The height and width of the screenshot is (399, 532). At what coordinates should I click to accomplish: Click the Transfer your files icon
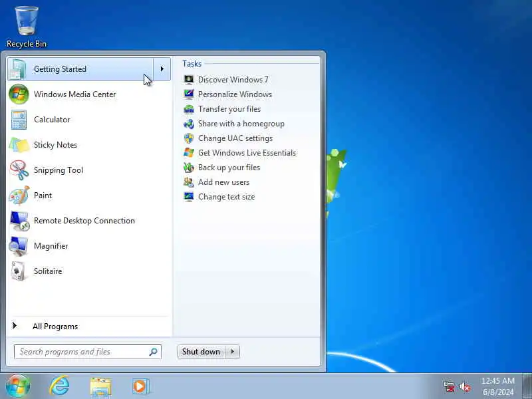coord(189,109)
